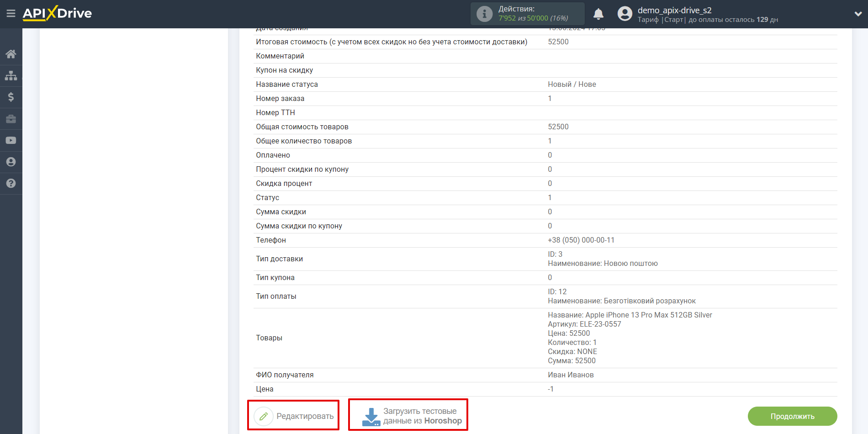Expand the account dropdown chevron

[858, 14]
